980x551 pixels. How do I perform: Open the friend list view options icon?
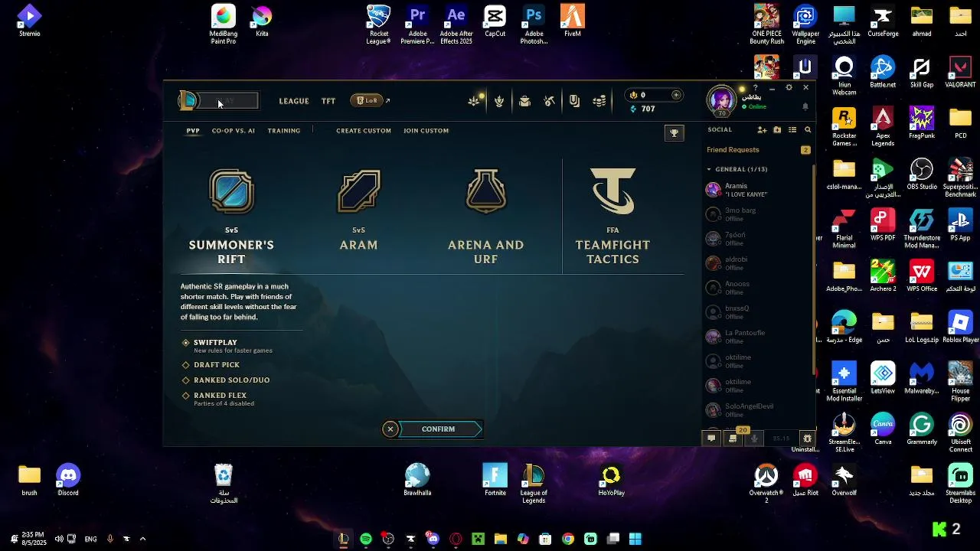pyautogui.click(x=792, y=130)
